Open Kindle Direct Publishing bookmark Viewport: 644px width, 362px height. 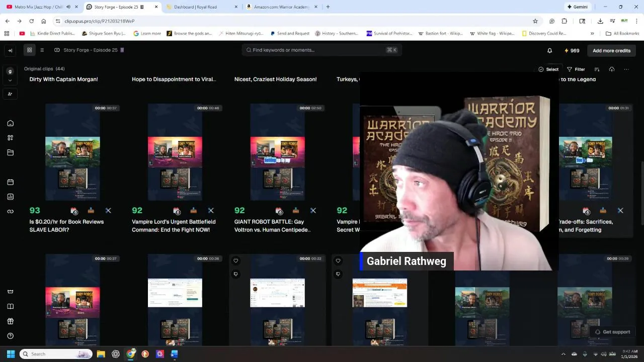point(52,34)
